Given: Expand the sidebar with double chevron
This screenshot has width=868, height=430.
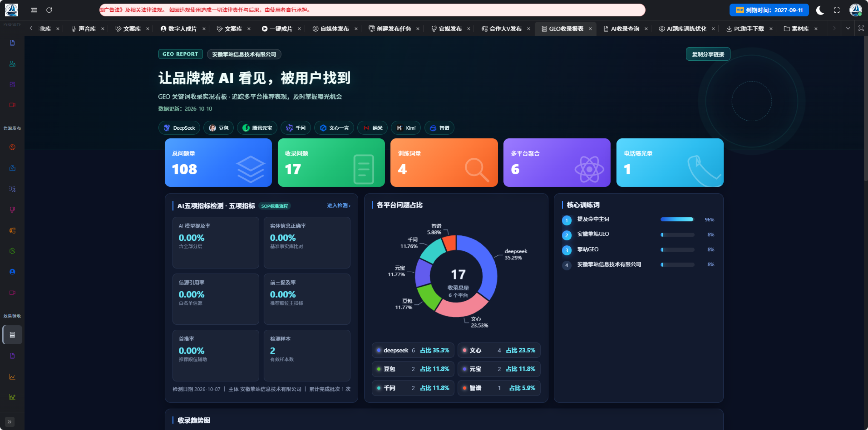Looking at the screenshot, I should click(x=10, y=422).
